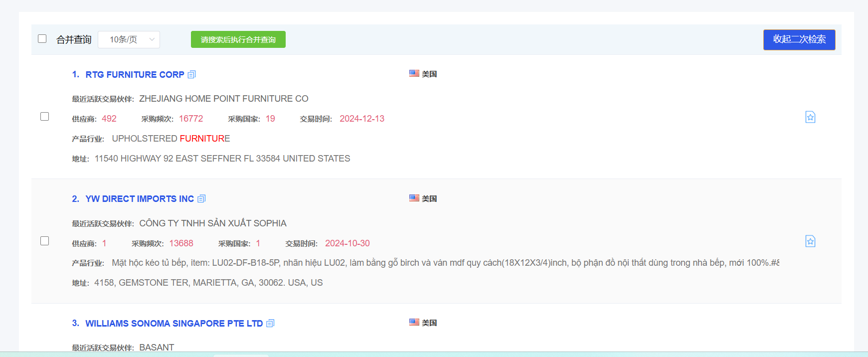The height and width of the screenshot is (357, 868).
Task: Click US flag beside YW DIRECT IMPORTS
Action: click(x=414, y=198)
